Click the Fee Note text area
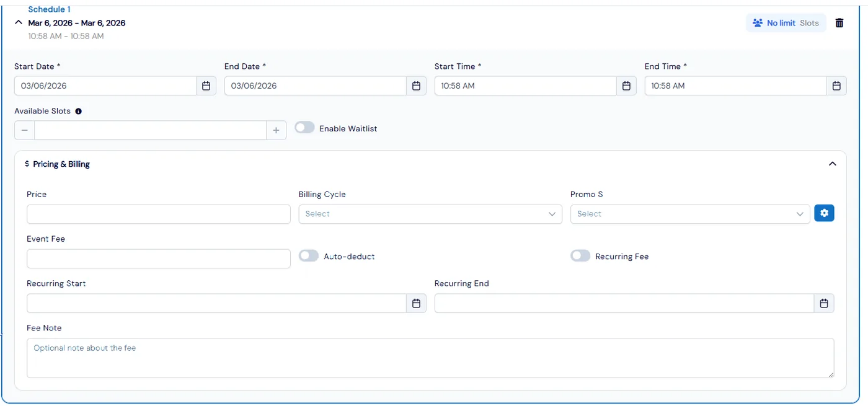The width and height of the screenshot is (868, 406). 430,358
